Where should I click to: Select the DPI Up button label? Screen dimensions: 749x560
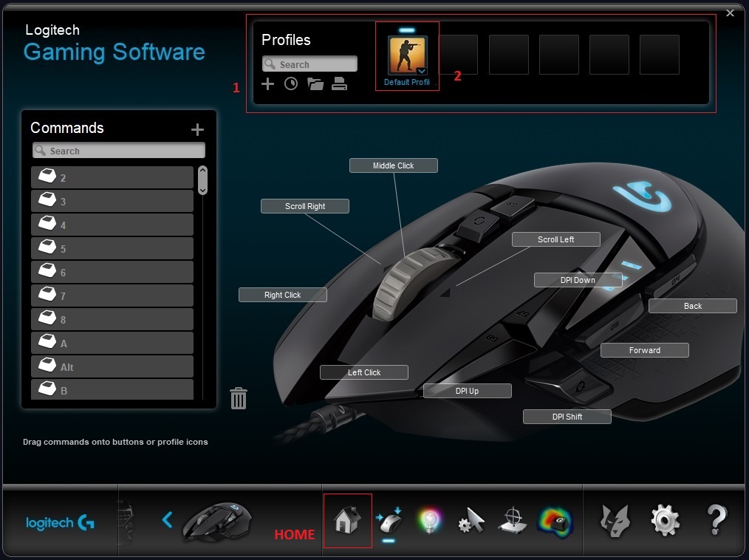coord(467,391)
